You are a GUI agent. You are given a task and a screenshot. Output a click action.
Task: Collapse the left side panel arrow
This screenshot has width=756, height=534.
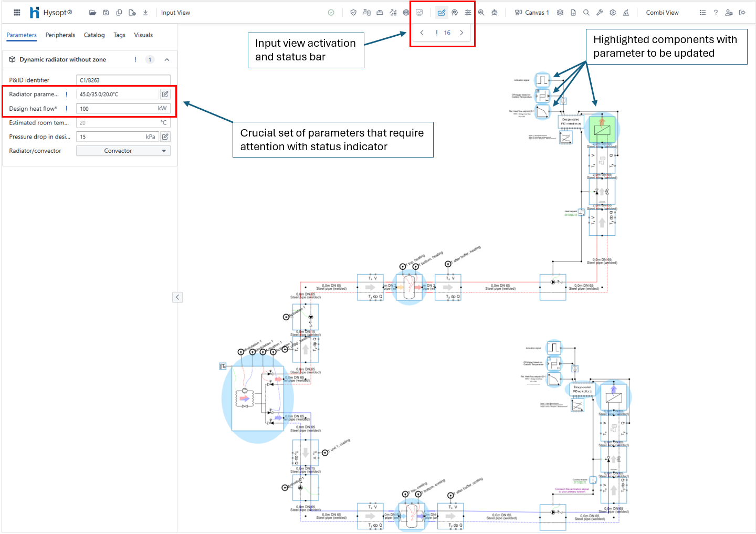(177, 297)
